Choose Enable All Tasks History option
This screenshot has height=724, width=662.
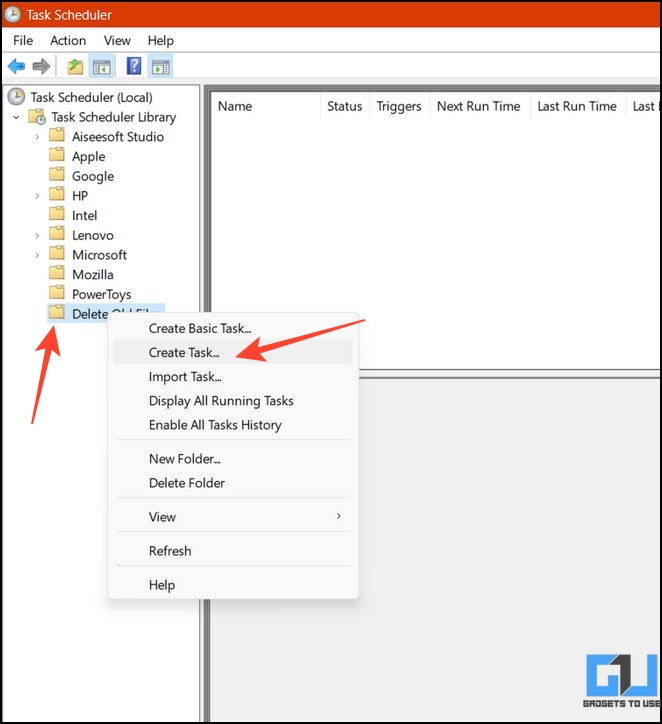pos(215,425)
